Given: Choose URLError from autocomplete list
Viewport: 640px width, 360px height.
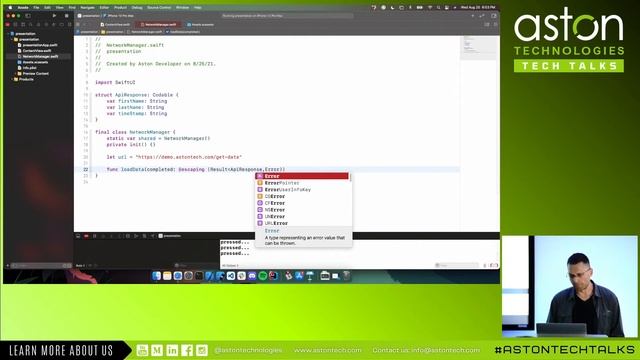Looking at the screenshot, I should (302, 223).
